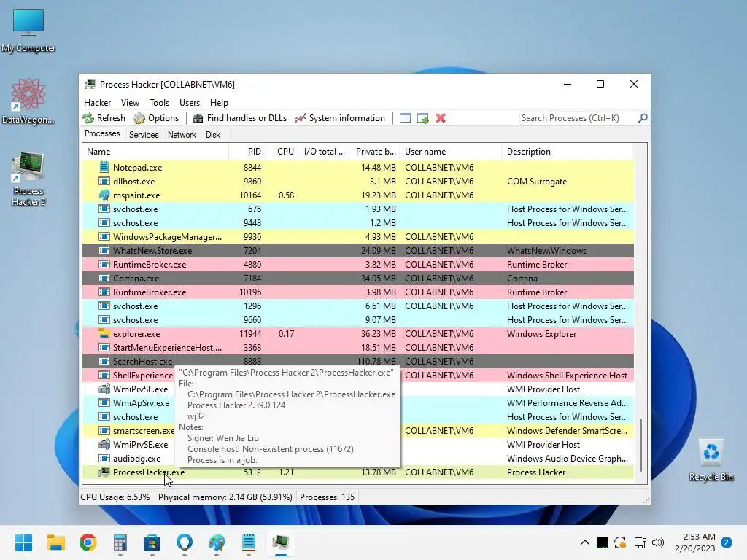Open the View menu
The image size is (747, 560).
coord(130,102)
